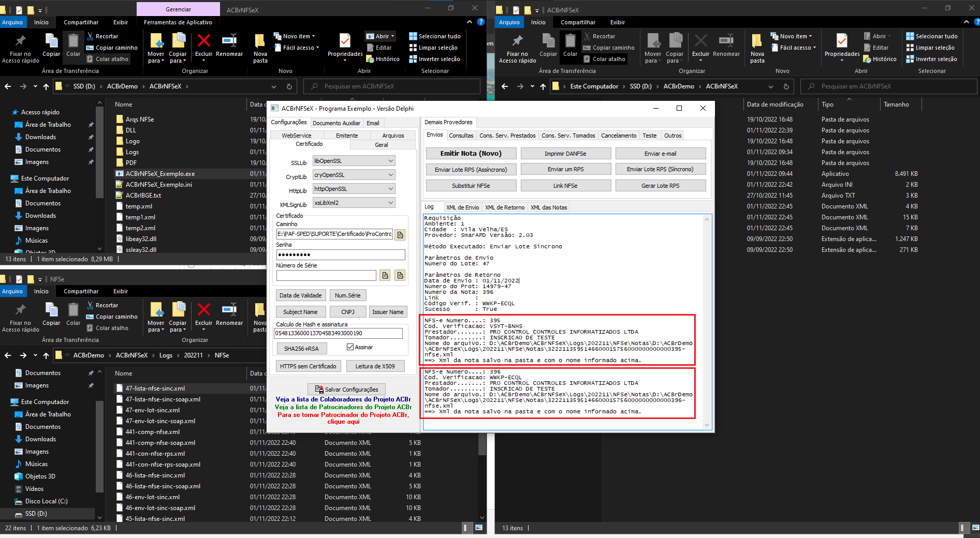Screen dimensions: 980x538
Task: Click the second icon beside Número de Série field
Action: point(400,275)
